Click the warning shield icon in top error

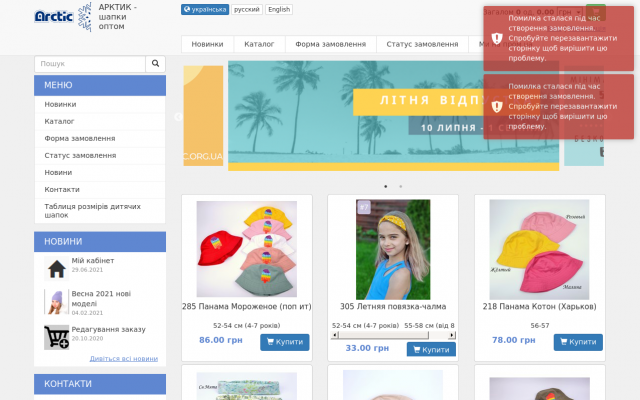[x=497, y=38]
